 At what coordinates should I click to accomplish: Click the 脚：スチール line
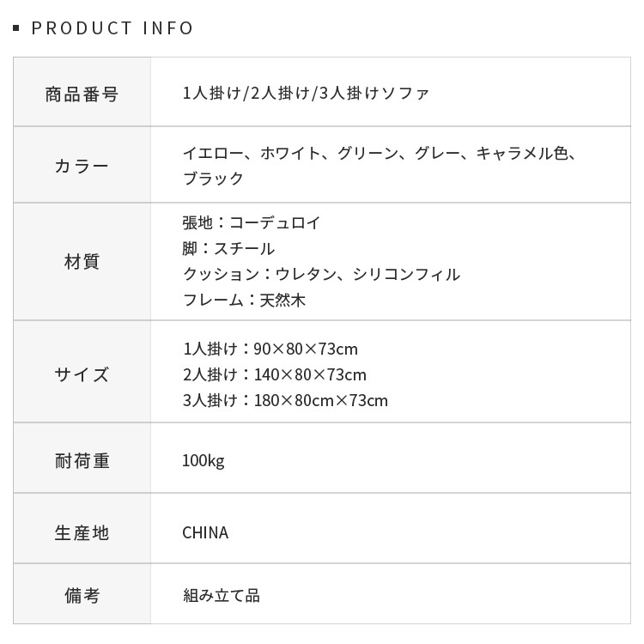click(228, 249)
